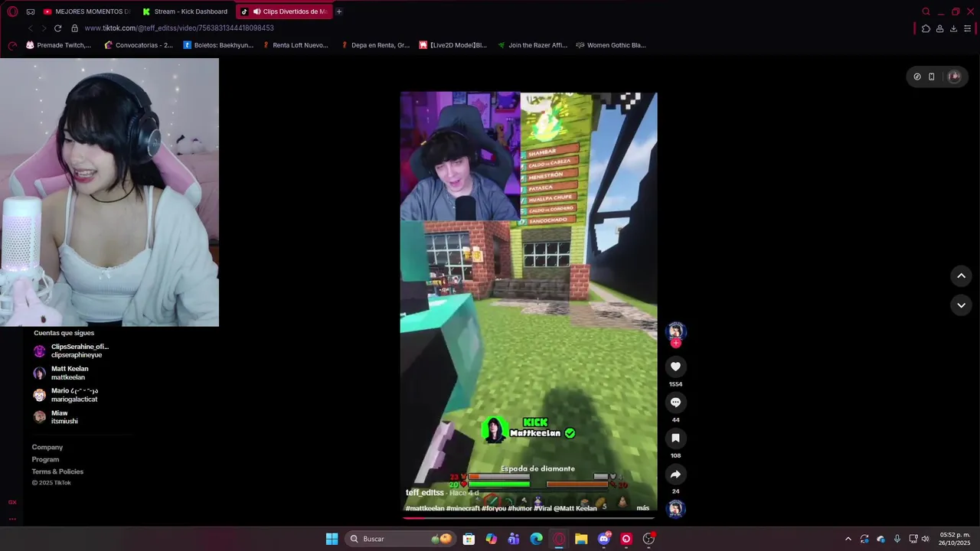Viewport: 980px width, 551px height.
Task: Open the spinning music disc at bottom of action column
Action: pyautogui.click(x=675, y=509)
